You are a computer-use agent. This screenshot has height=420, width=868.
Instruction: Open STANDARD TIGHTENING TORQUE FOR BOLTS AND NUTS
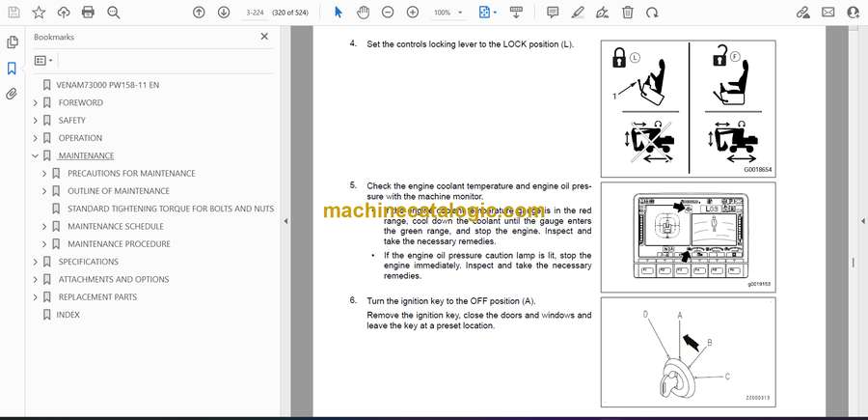(171, 209)
